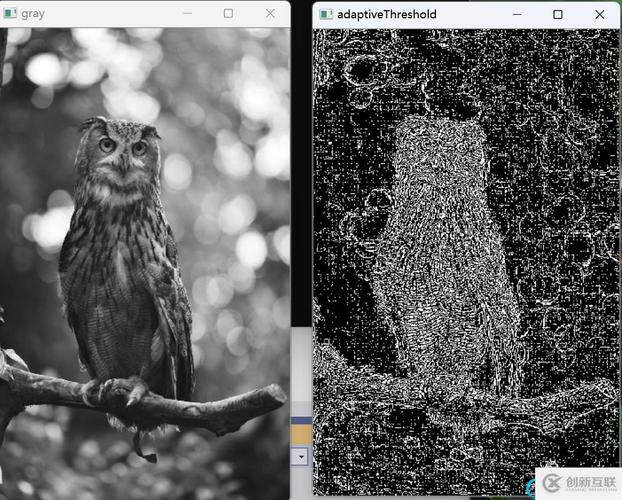Maximize the adaptiveThreshold window
622x500 pixels.
[558, 15]
